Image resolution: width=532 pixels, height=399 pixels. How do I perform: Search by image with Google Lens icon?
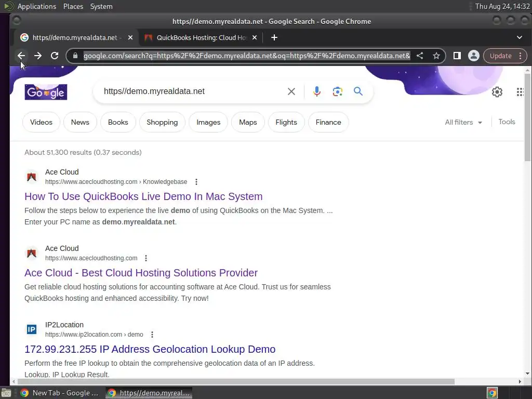[x=337, y=91]
